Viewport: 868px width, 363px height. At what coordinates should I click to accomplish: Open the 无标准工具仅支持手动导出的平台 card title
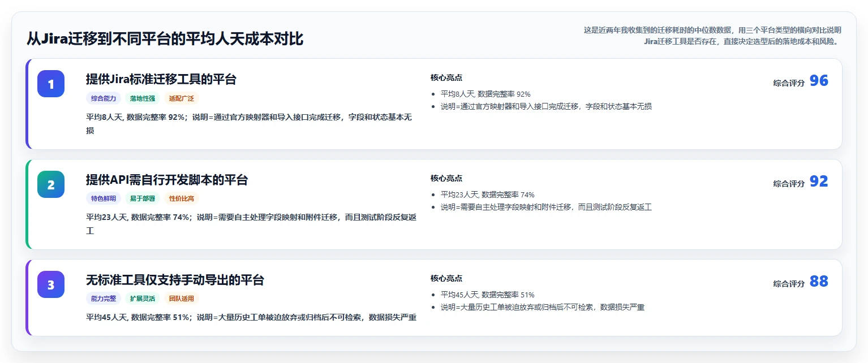pyautogui.click(x=175, y=280)
